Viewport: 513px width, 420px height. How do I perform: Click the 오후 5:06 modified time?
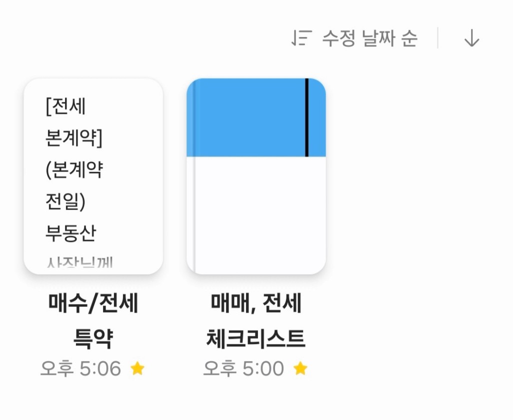click(80, 369)
